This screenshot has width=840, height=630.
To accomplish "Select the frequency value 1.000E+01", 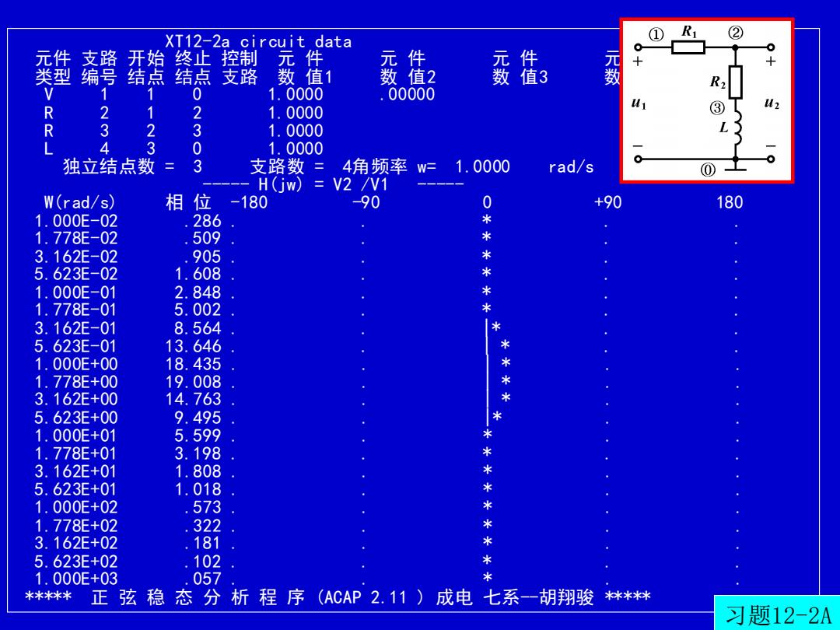I will pos(76,436).
